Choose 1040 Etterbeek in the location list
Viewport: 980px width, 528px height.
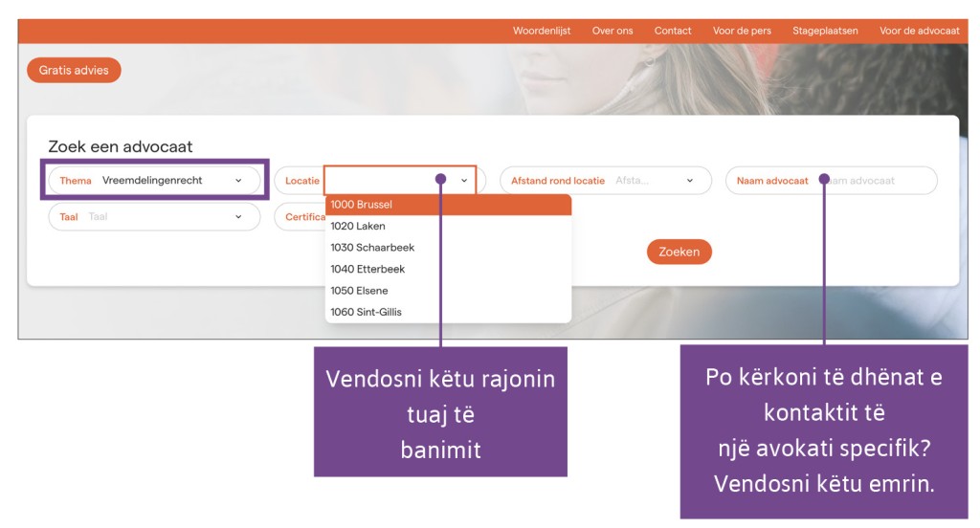(x=448, y=269)
